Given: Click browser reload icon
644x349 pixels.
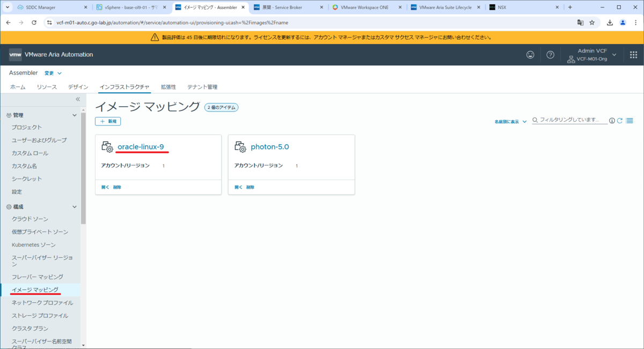Looking at the screenshot, I should tap(34, 23).
